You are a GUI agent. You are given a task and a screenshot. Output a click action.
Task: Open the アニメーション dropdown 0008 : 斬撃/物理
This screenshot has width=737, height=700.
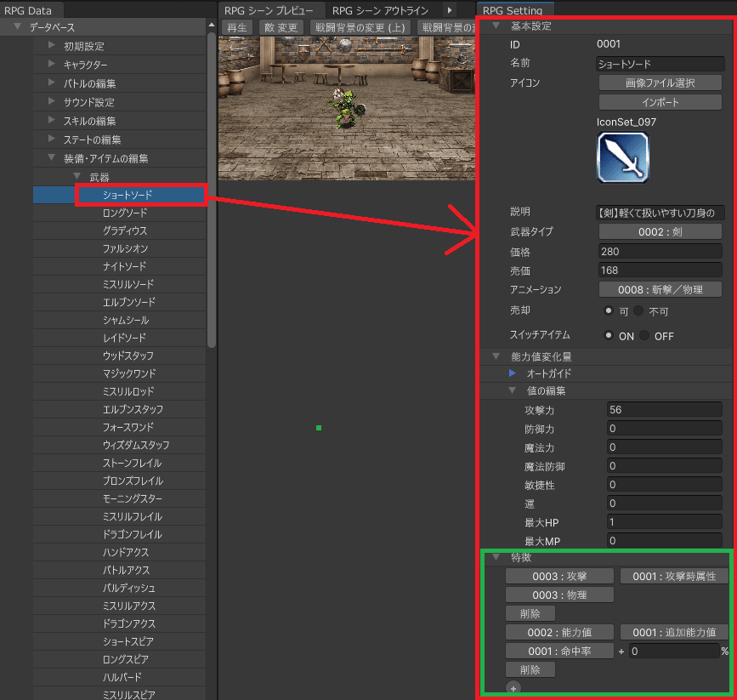coord(660,290)
